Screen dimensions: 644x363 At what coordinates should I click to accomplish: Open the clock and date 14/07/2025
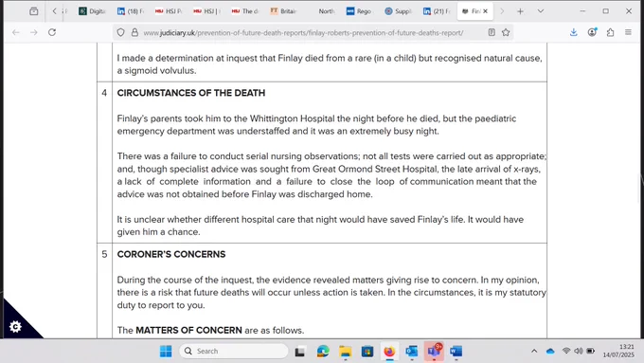click(x=619, y=351)
